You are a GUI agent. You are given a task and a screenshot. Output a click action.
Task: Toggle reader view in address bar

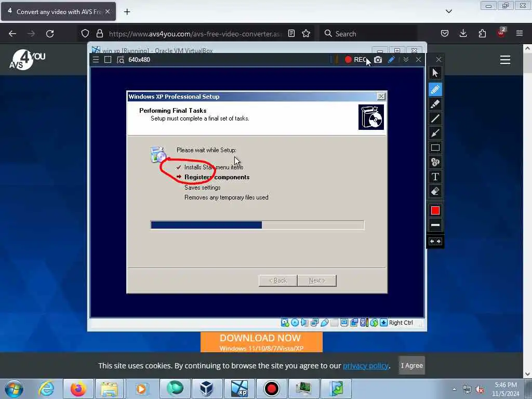point(291,34)
